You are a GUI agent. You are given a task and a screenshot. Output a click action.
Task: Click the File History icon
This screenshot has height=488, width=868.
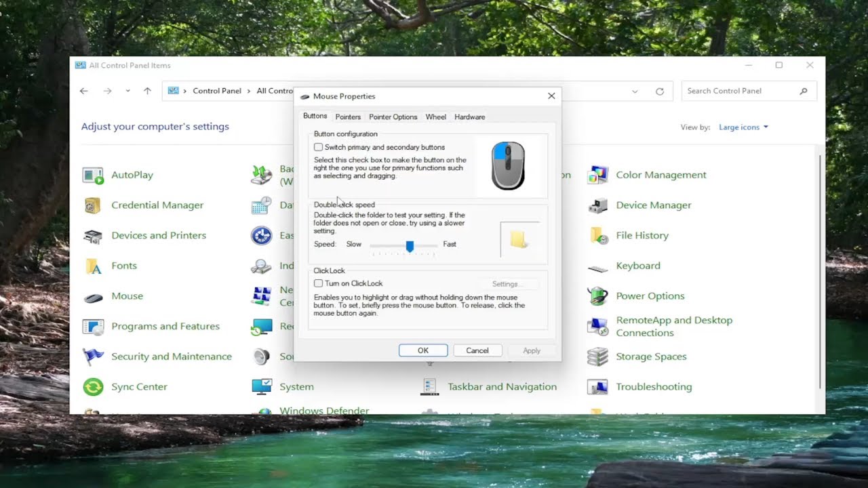tap(597, 236)
